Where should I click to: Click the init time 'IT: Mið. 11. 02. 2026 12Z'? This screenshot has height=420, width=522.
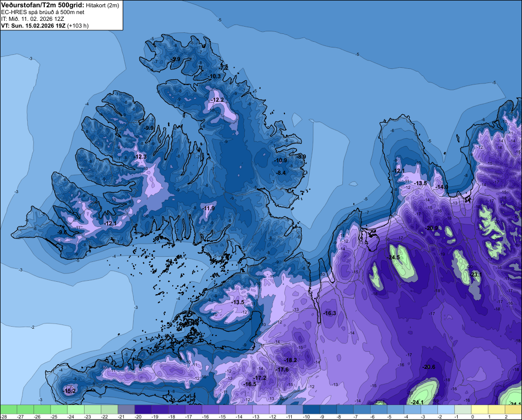tap(32, 19)
